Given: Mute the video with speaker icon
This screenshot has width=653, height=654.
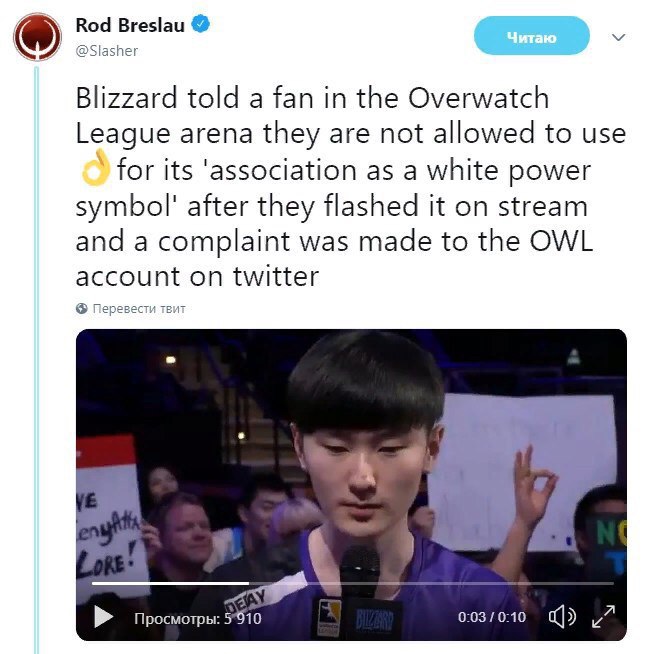Looking at the screenshot, I should coord(562,616).
